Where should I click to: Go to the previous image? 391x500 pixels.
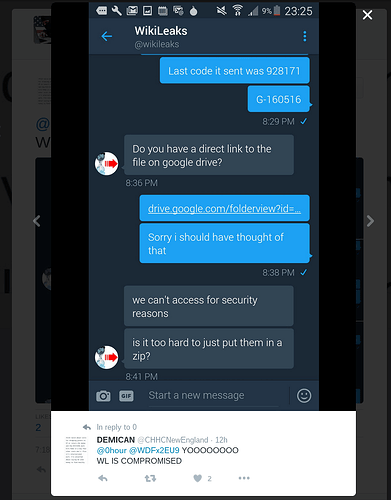[37, 221]
